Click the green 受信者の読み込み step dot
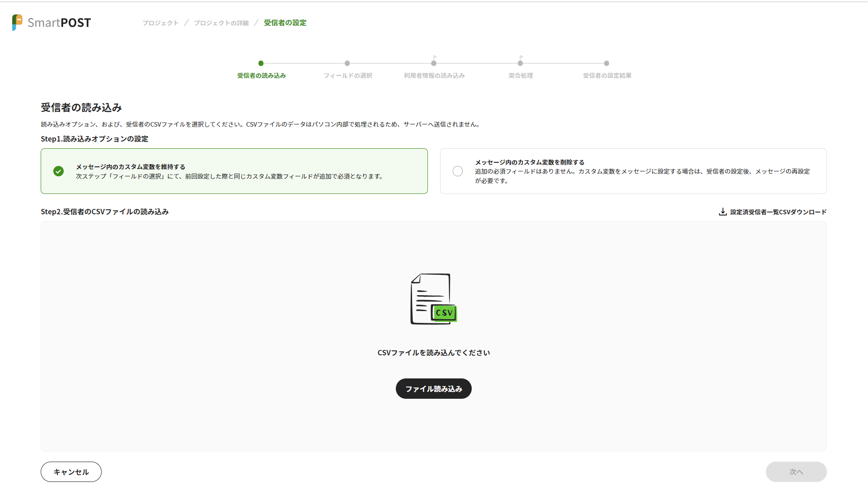 pos(261,63)
